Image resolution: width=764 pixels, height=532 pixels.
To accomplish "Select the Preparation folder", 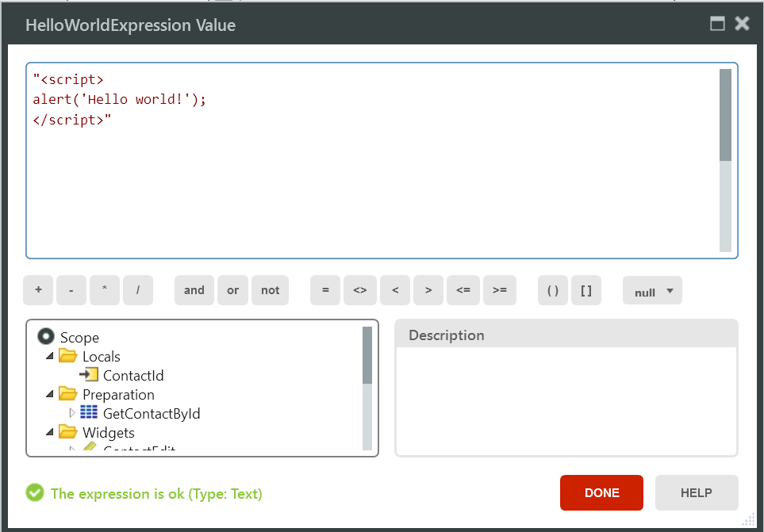I will (118, 395).
